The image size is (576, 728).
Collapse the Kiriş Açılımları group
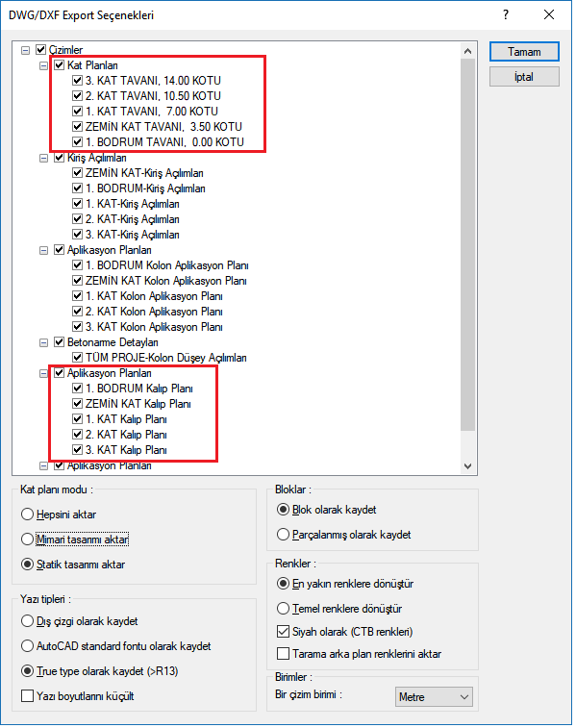pyautogui.click(x=43, y=158)
